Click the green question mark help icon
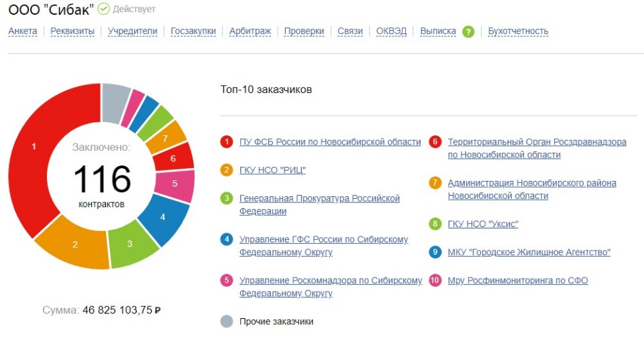 click(468, 31)
